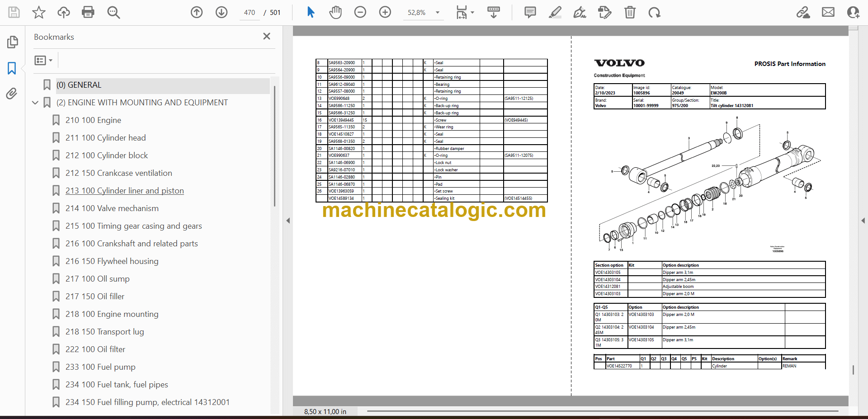
Task: Upload the file to cloud
Action: (x=64, y=12)
